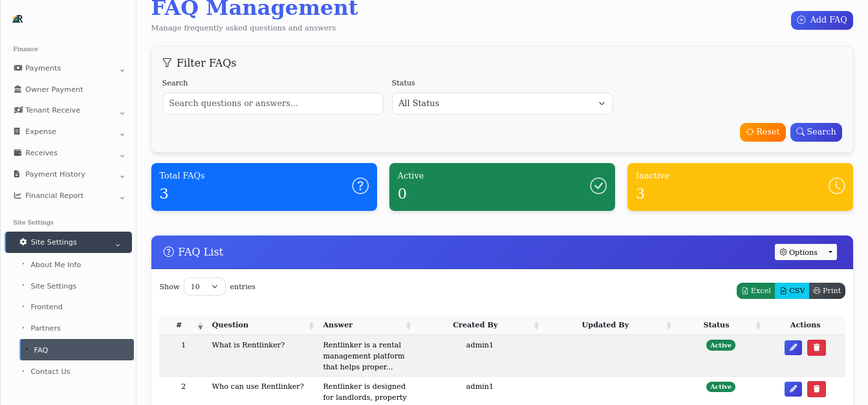868x405 pixels.
Task: Select FAQ in the Site Settings submenu
Action: [40, 349]
